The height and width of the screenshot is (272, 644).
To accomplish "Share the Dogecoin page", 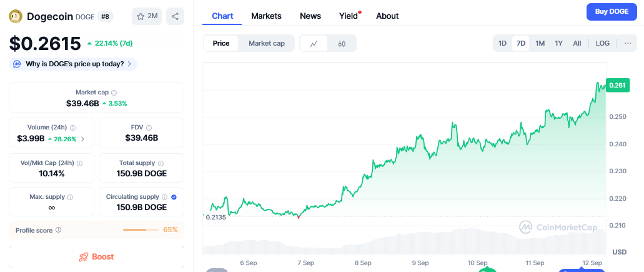I will 174,16.
